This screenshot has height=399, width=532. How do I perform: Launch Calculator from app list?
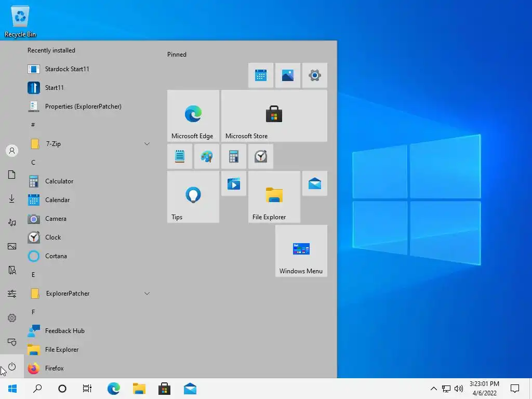[88, 181]
